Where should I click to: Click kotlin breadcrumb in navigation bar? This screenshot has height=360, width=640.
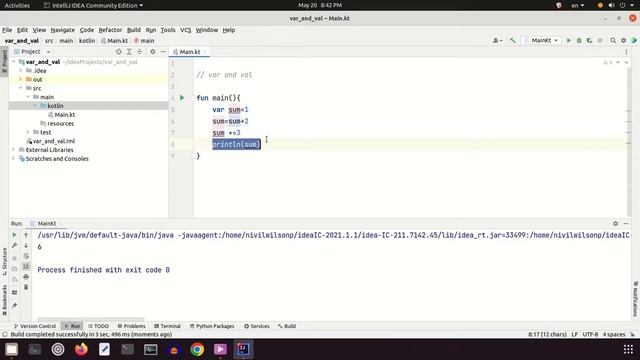point(87,40)
